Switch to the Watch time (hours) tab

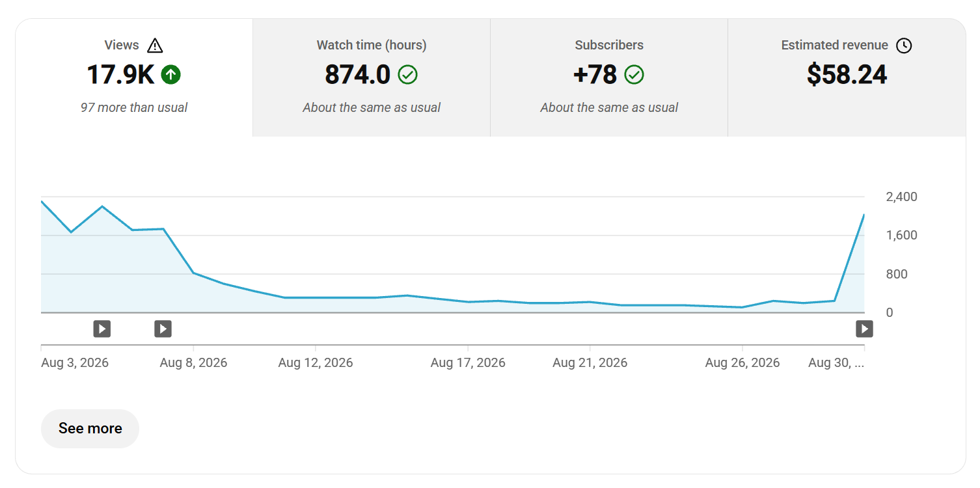point(372,77)
